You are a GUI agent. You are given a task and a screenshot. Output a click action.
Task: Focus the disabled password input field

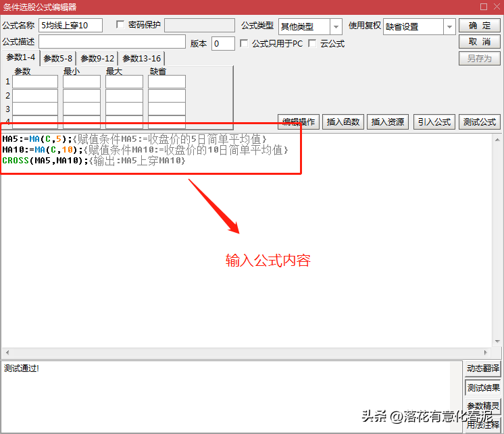click(x=199, y=25)
